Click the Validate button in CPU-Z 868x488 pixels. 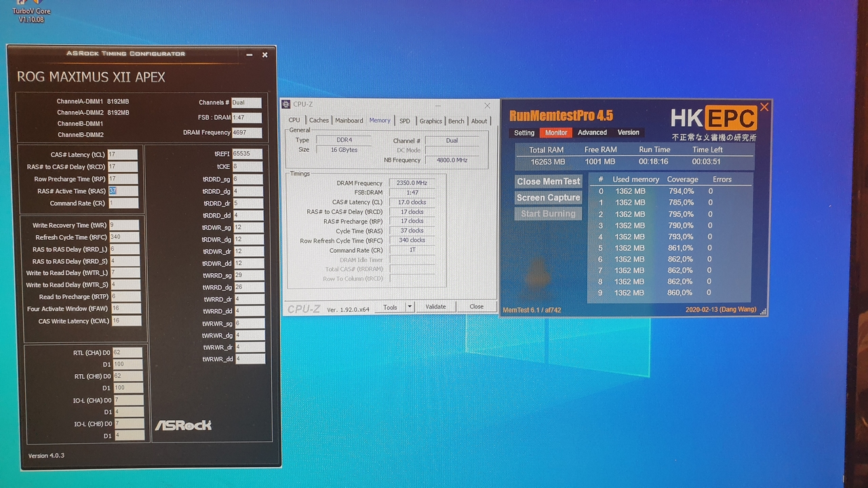point(435,307)
